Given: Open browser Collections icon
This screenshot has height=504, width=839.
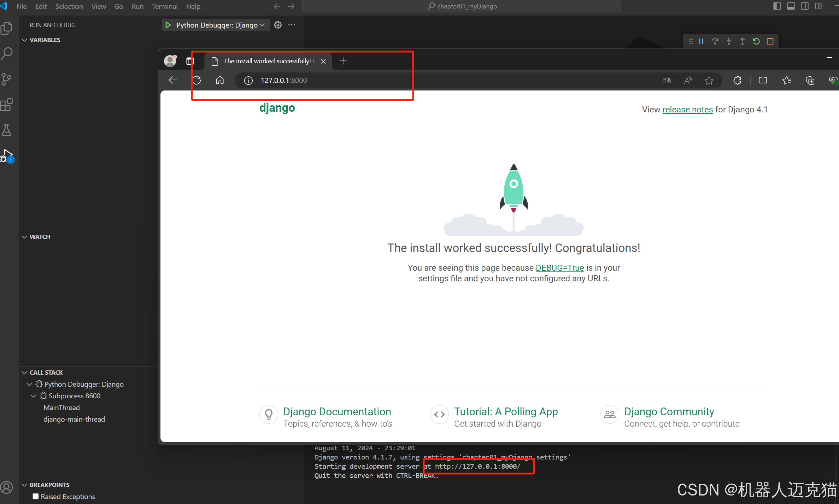Looking at the screenshot, I should tap(810, 81).
